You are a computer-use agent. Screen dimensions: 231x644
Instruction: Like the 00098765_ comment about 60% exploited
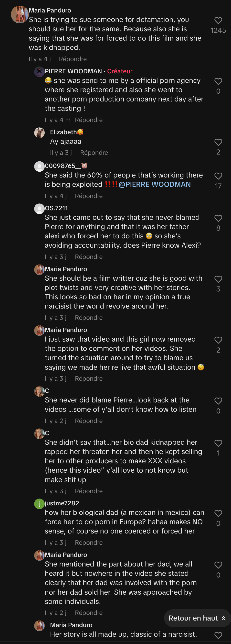coord(218,176)
